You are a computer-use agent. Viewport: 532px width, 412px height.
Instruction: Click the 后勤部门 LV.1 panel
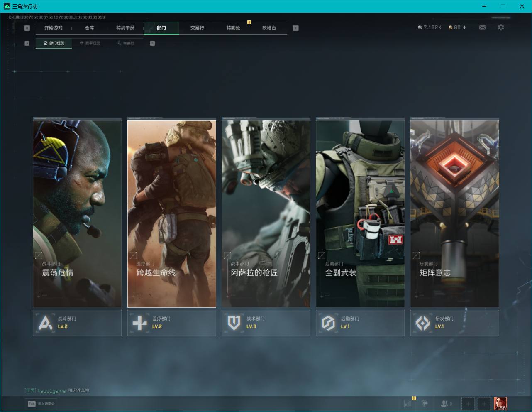(x=360, y=323)
